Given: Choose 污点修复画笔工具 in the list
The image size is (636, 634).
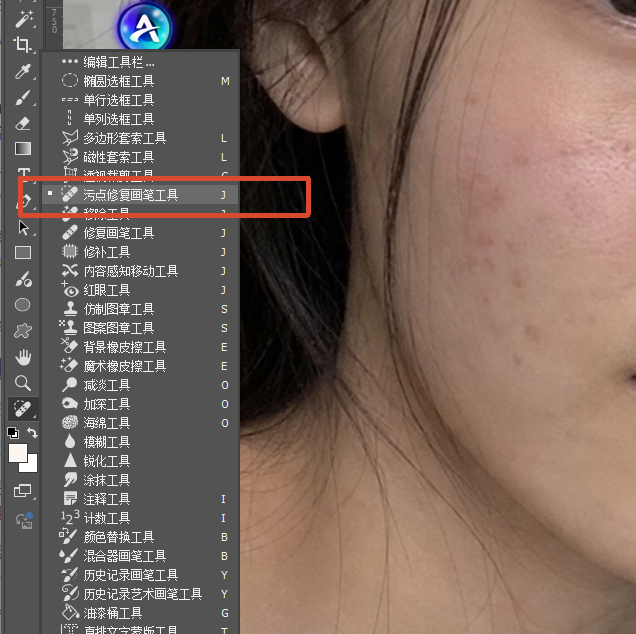Looking at the screenshot, I should [x=141, y=195].
